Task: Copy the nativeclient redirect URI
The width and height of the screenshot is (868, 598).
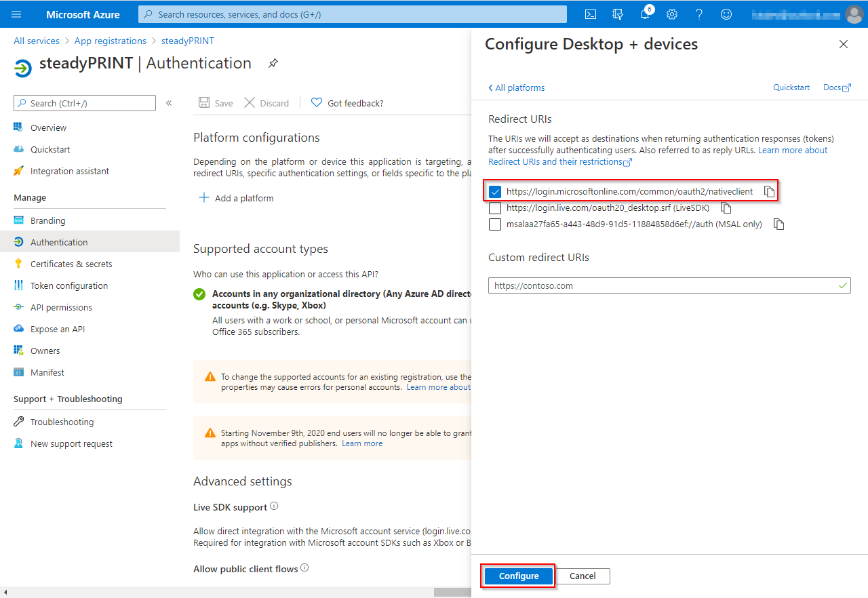Action: coord(769,192)
